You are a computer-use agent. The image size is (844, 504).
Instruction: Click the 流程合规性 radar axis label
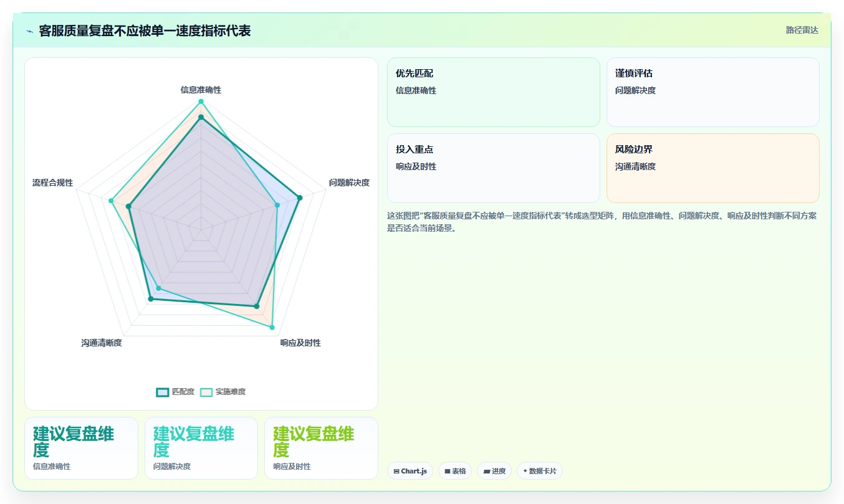pos(52,183)
